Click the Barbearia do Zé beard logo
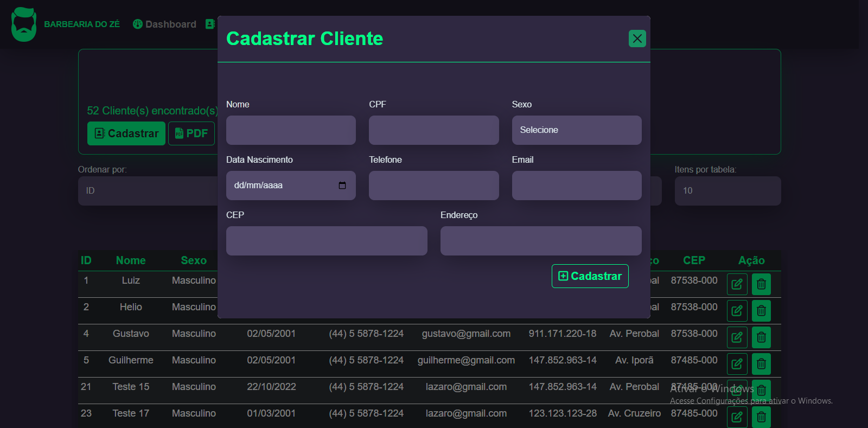Viewport: 868px width, 428px height. (x=24, y=24)
